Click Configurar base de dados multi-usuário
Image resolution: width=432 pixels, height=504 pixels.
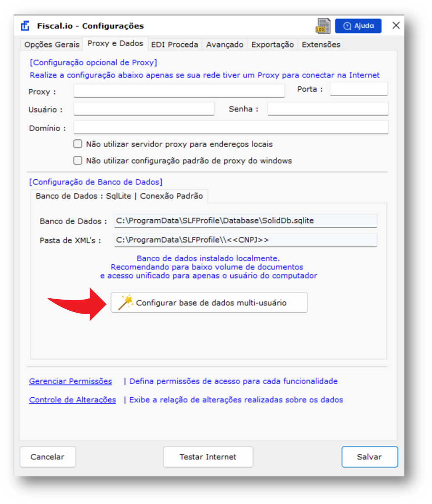click(209, 303)
